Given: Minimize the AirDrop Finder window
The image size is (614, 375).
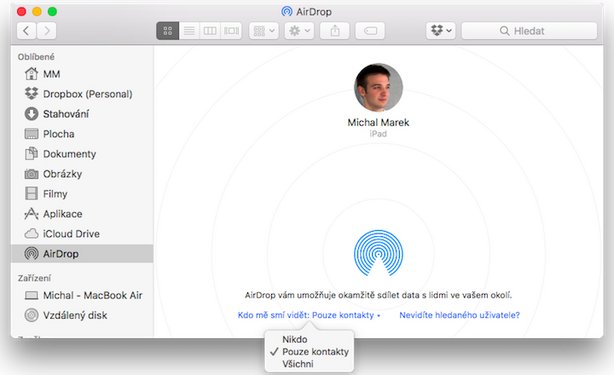Looking at the screenshot, I should click(x=37, y=12).
